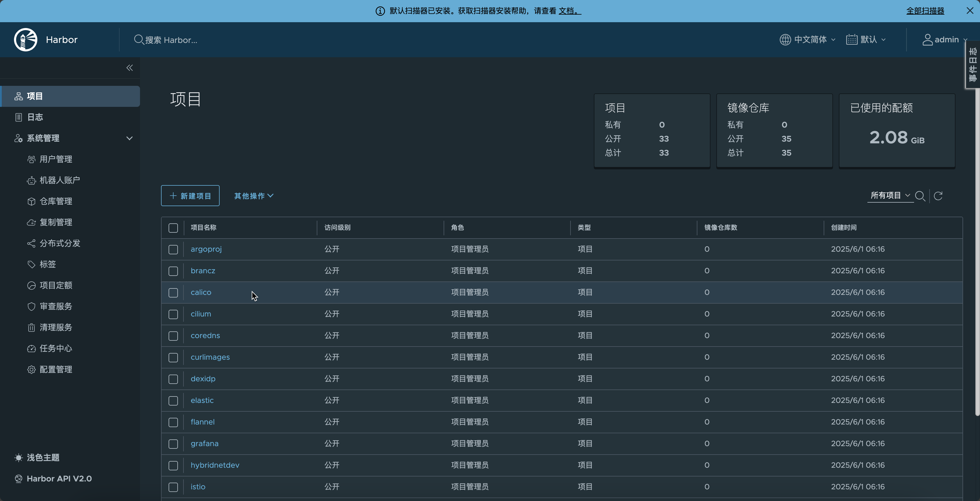
Task: Open Robot Accounts page
Action: coord(59,180)
